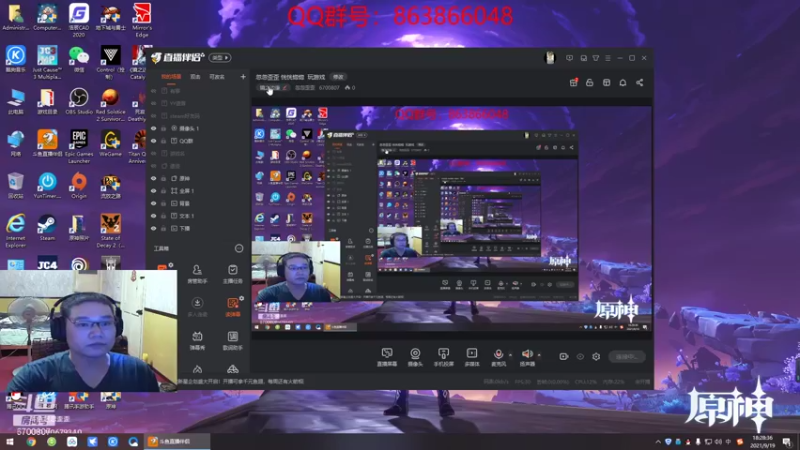Open Mirror's Edge desktop shortcut
Image resolution: width=800 pixels, height=450 pixels.
coord(142,20)
